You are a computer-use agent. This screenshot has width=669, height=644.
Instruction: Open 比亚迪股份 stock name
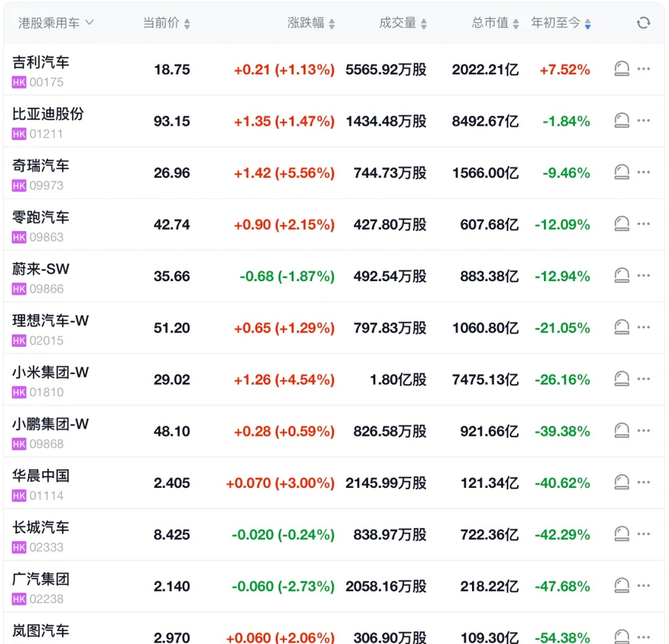coord(48,114)
